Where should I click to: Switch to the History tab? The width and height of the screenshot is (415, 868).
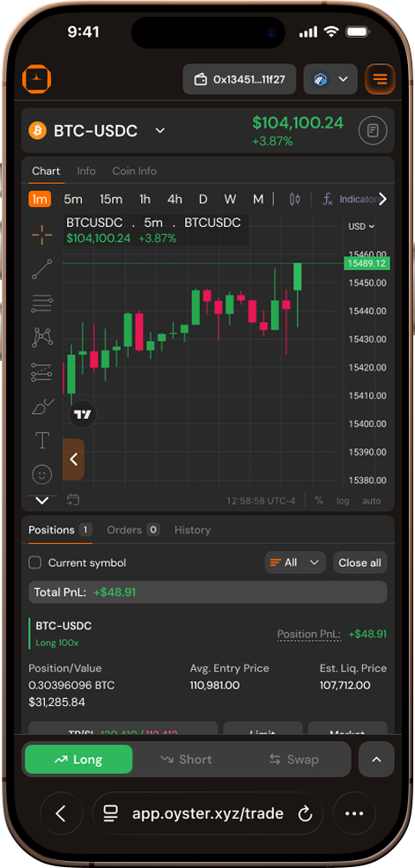click(x=192, y=530)
